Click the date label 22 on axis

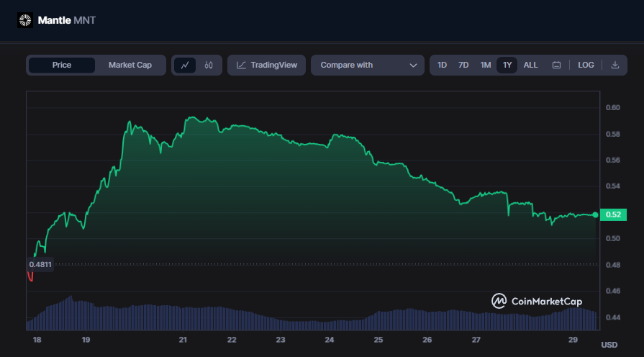click(x=232, y=340)
